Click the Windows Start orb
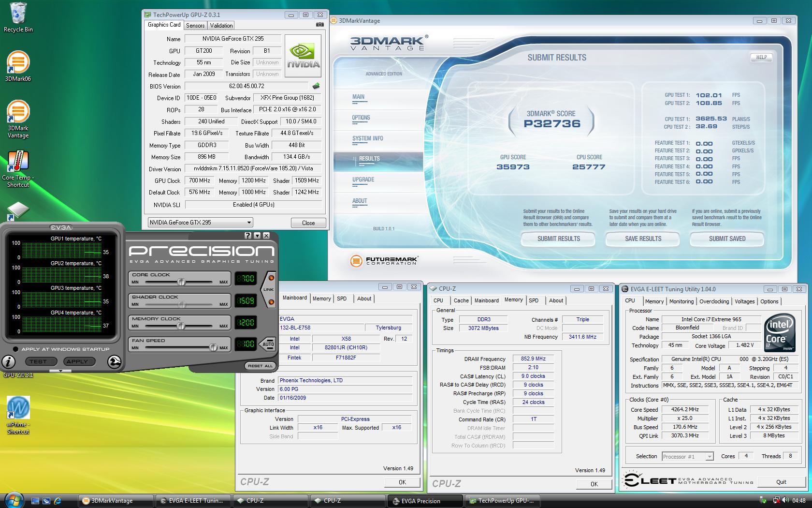This screenshot has width=812, height=508. (13, 500)
